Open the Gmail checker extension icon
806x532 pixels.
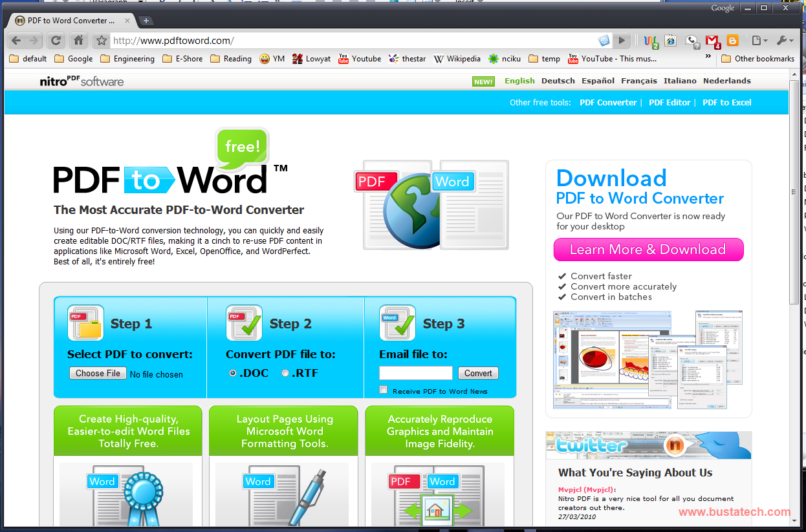pyautogui.click(x=713, y=41)
